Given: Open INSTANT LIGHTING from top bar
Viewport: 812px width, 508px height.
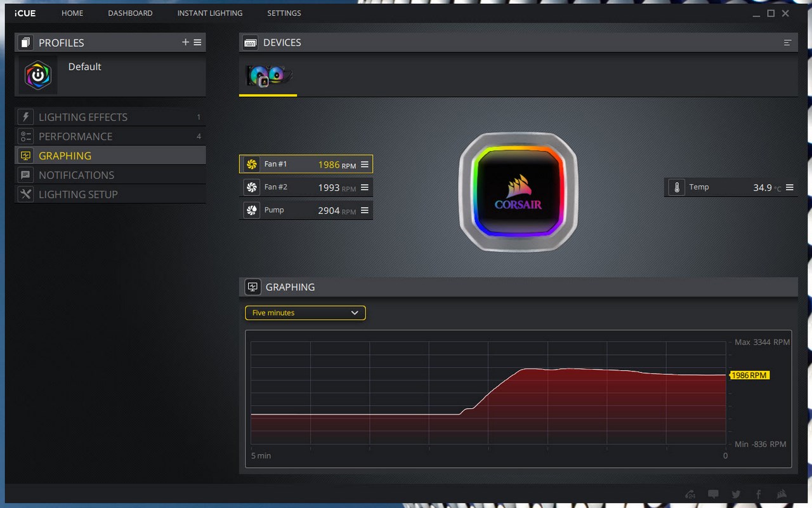Looking at the screenshot, I should 210,13.
